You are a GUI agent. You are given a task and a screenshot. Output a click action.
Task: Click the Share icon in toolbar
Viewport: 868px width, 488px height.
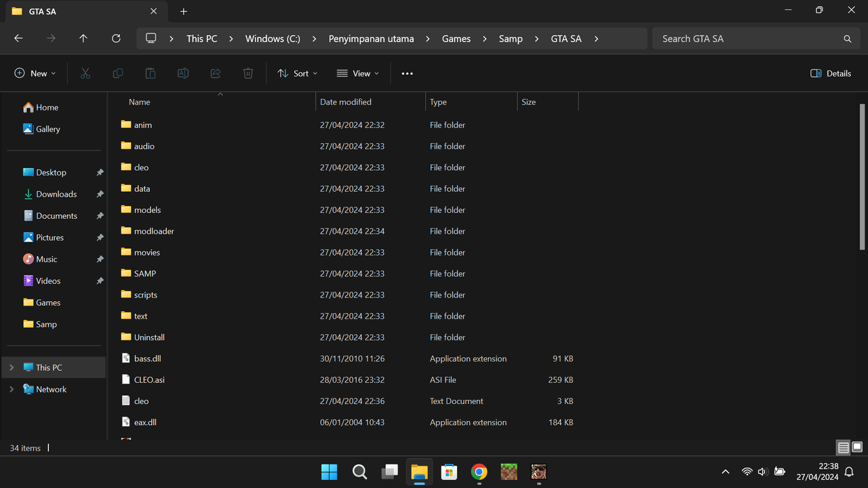point(216,73)
